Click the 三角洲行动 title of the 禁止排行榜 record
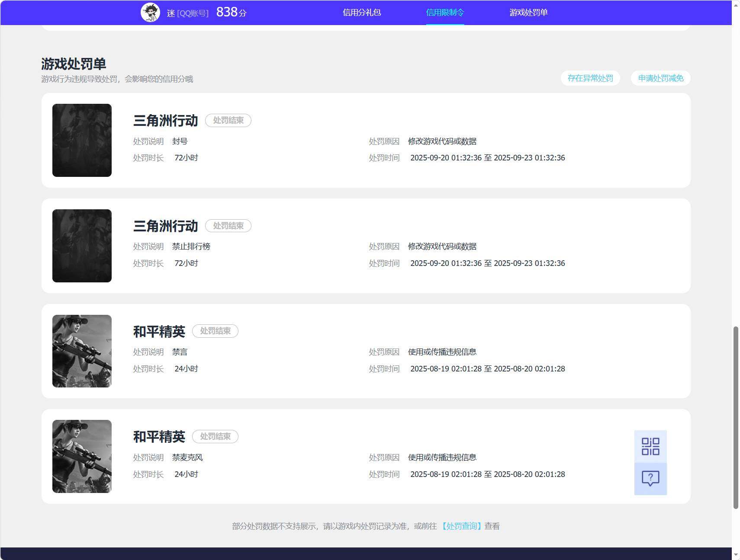 click(x=165, y=226)
